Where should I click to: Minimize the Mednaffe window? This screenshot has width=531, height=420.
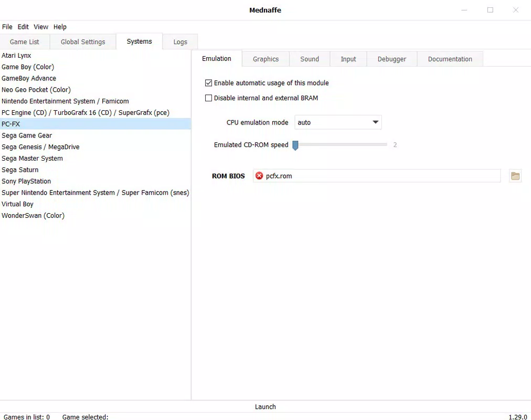coord(464,10)
